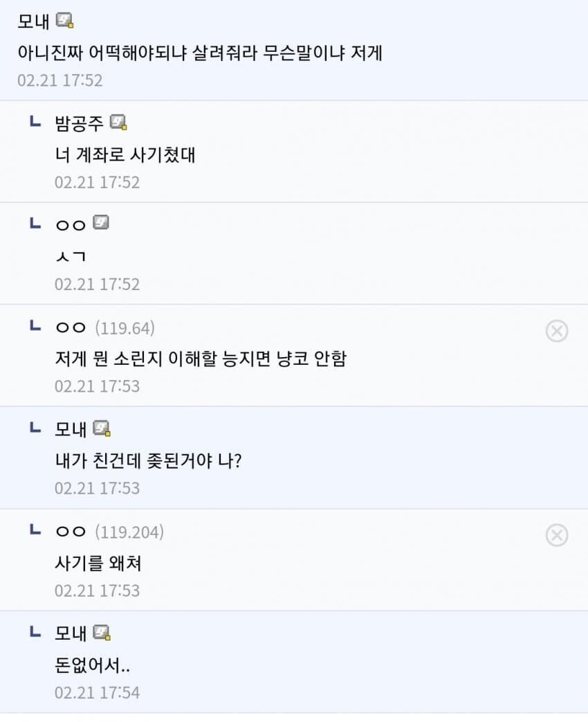Click the gallog icon beside ㅇㅇ above ㅅㄱ
The width and height of the screenshot is (588, 722).
(101, 224)
